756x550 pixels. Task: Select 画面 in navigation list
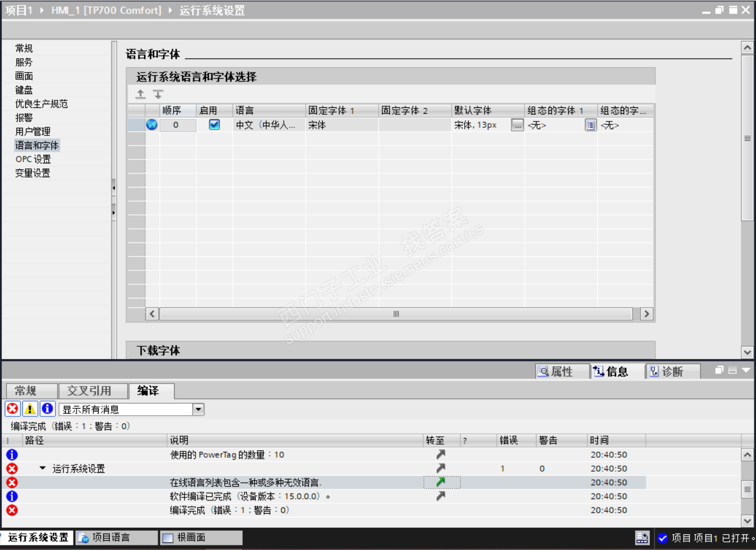pyautogui.click(x=24, y=76)
